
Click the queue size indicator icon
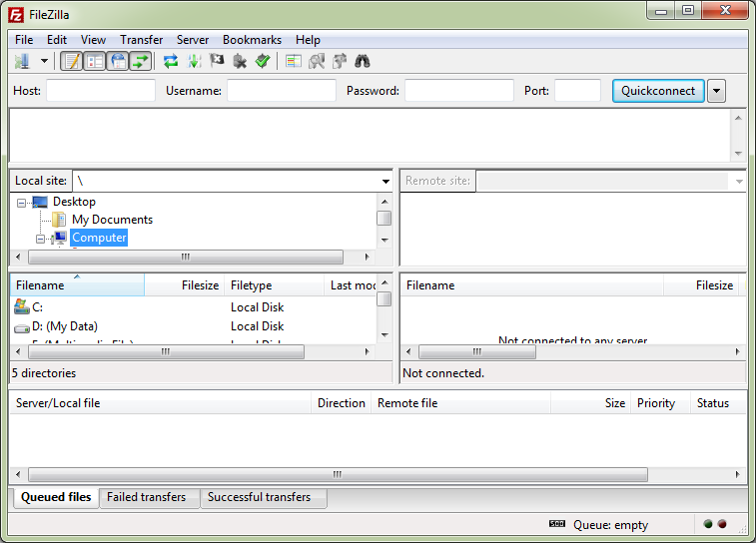click(557, 524)
